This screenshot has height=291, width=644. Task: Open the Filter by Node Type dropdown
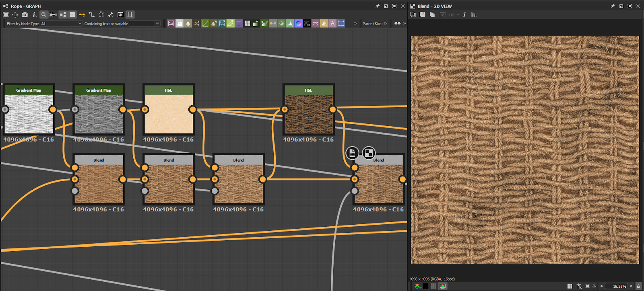(61, 24)
